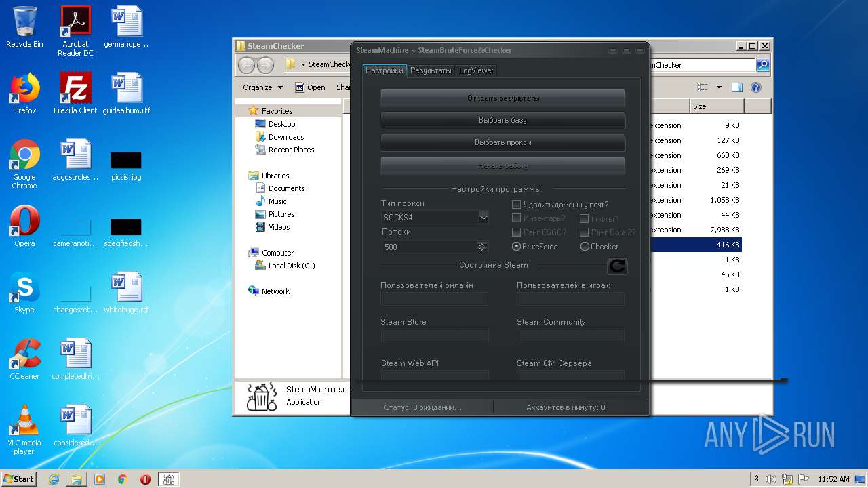Select whitehuge.rtf document on desktop

pyautogui.click(x=126, y=293)
